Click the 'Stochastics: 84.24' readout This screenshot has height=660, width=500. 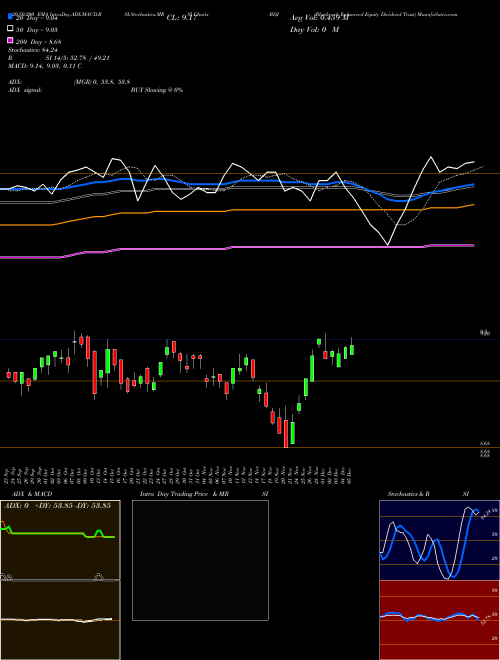point(33,50)
